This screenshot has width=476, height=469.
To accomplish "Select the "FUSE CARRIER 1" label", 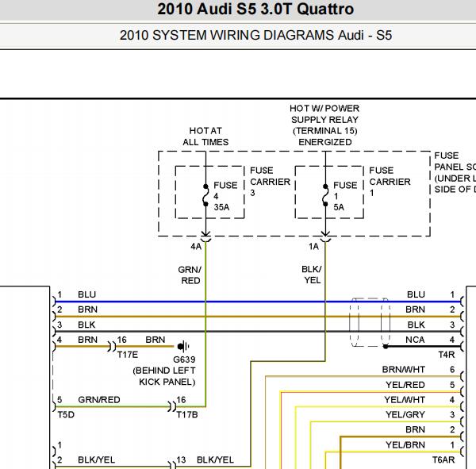I will click(390, 182).
